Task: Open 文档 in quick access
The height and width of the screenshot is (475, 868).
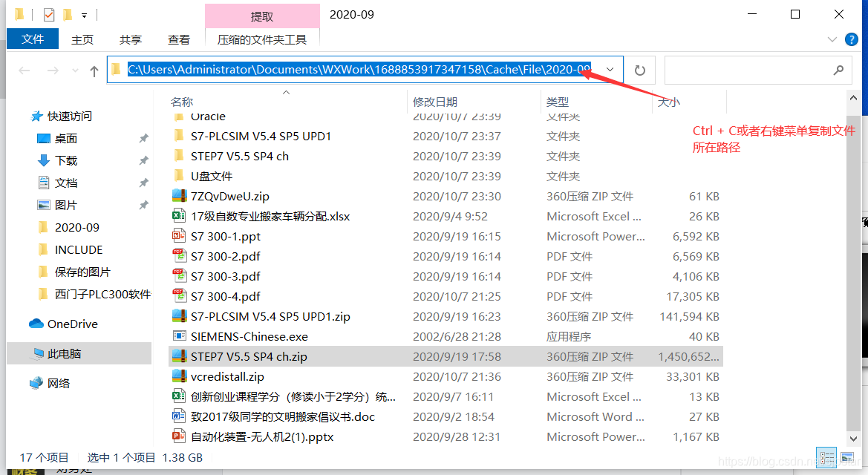Action: pos(66,183)
